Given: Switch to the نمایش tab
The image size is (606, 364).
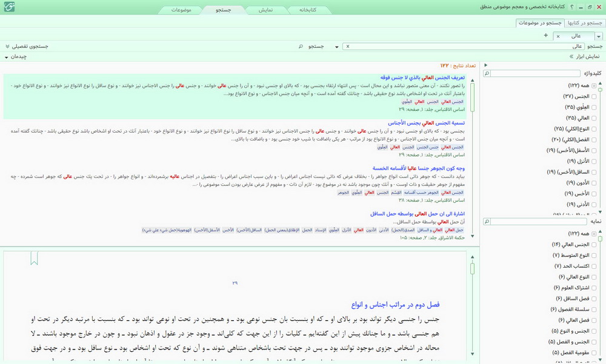Looking at the screenshot, I should pos(265,10).
